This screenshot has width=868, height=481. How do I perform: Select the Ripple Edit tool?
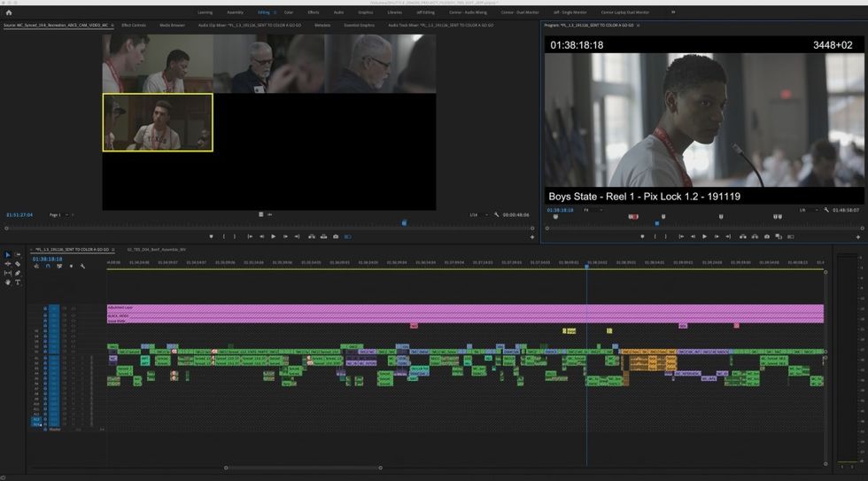point(8,264)
